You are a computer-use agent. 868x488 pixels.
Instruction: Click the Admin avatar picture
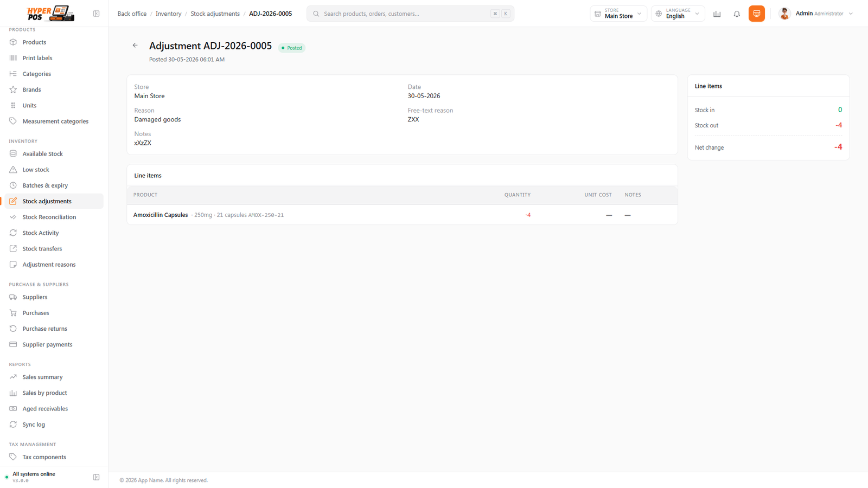[784, 14]
